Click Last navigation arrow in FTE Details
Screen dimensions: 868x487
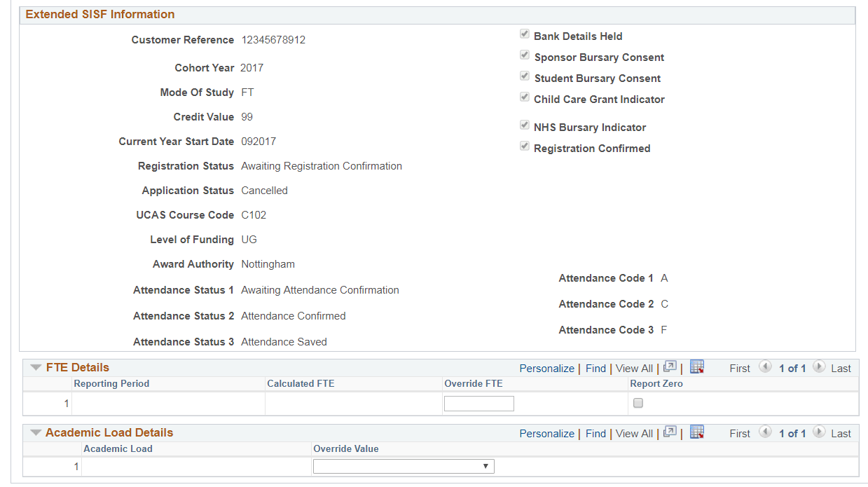[x=819, y=367]
